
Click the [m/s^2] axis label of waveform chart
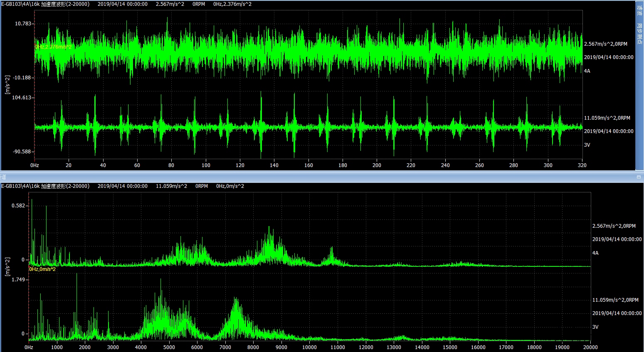pos(7,85)
